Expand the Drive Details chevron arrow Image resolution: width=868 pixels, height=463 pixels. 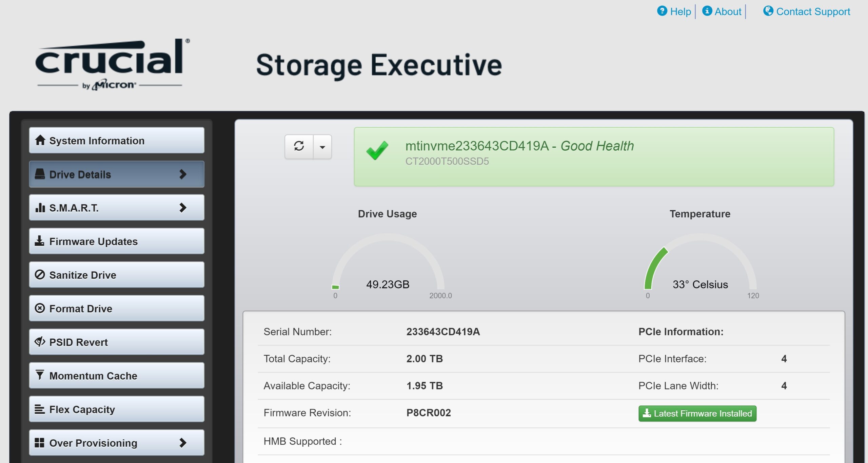(183, 174)
